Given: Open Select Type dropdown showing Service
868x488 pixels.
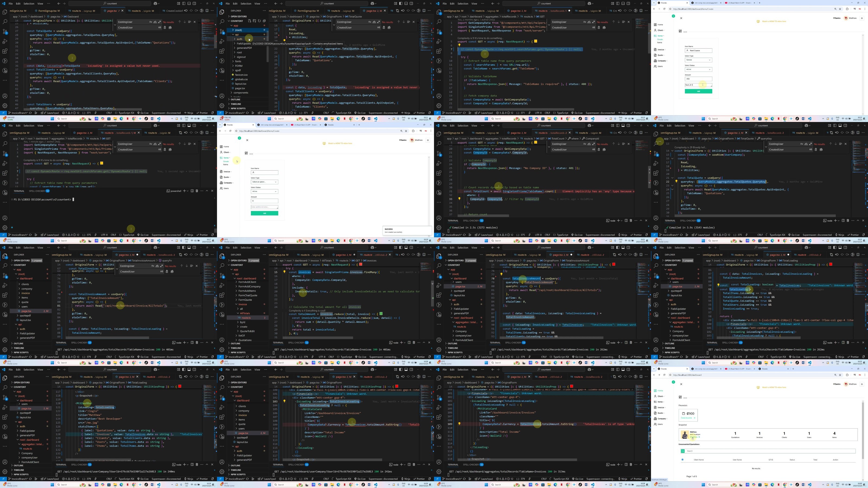Looking at the screenshot, I should (x=698, y=60).
